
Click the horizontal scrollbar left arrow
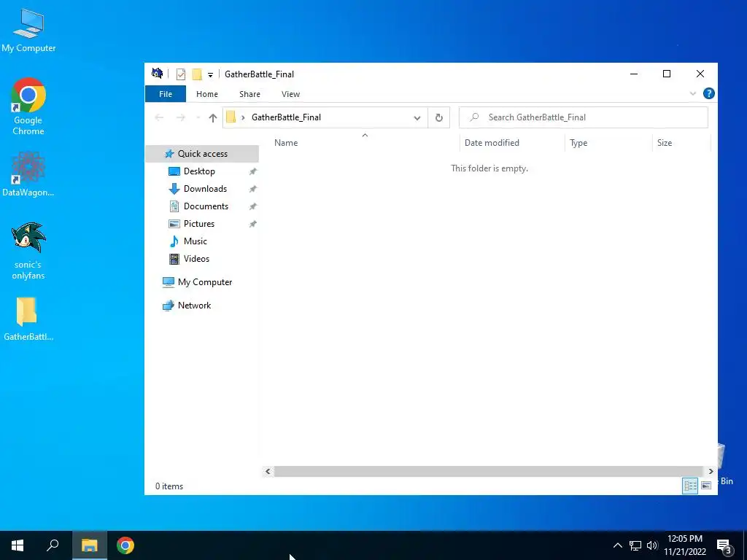tap(268, 471)
